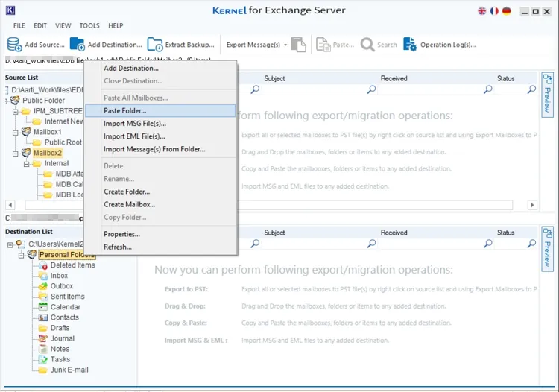Switch language with the French flag
This screenshot has height=392, width=559.
[x=494, y=11]
